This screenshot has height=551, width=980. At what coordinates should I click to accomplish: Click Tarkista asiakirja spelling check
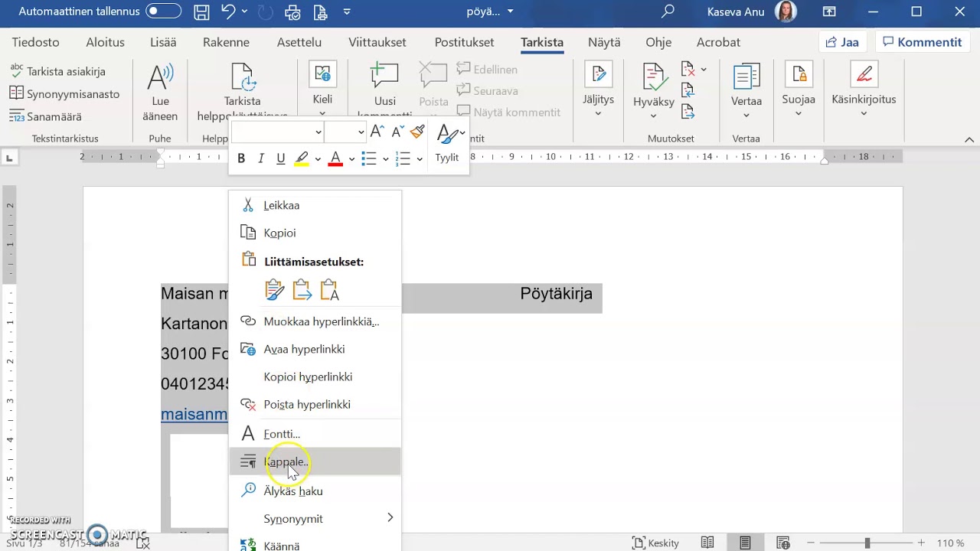coord(57,71)
